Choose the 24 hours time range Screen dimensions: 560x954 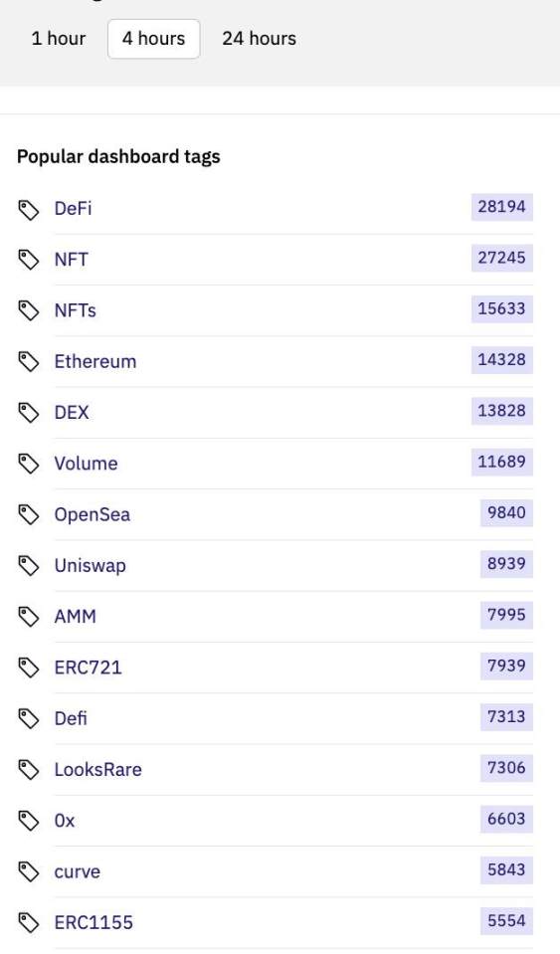coord(259,39)
